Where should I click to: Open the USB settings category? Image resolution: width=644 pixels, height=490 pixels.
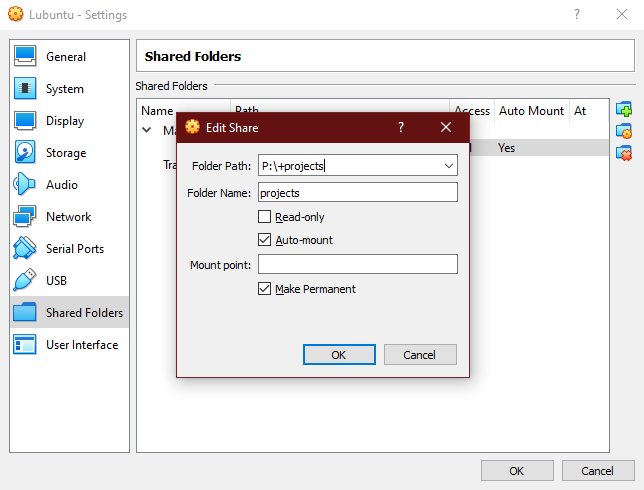[x=69, y=281]
